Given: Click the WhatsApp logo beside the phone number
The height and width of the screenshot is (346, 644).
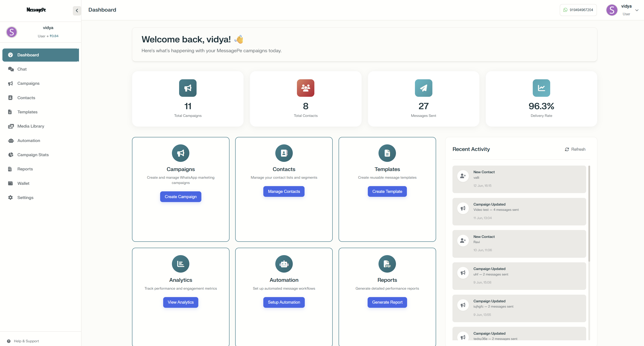Looking at the screenshot, I should tap(565, 10).
